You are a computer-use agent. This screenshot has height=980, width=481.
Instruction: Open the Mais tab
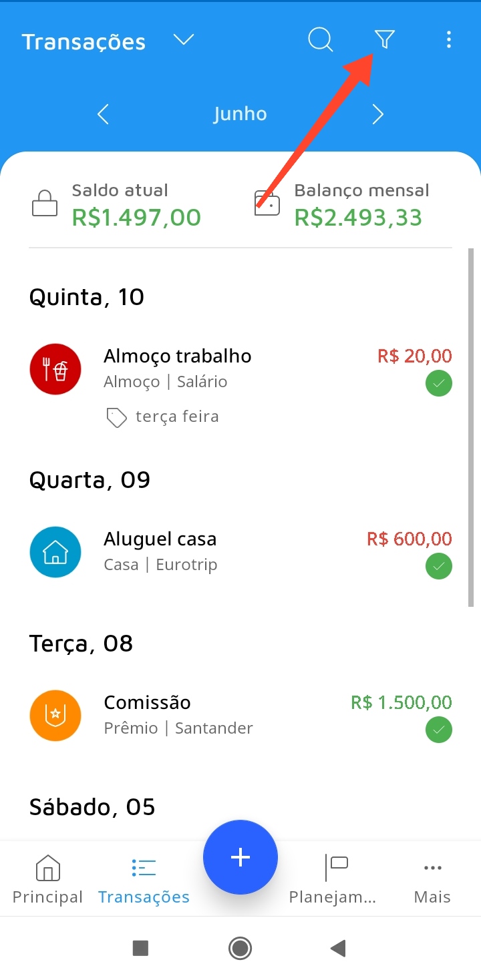coord(432,880)
